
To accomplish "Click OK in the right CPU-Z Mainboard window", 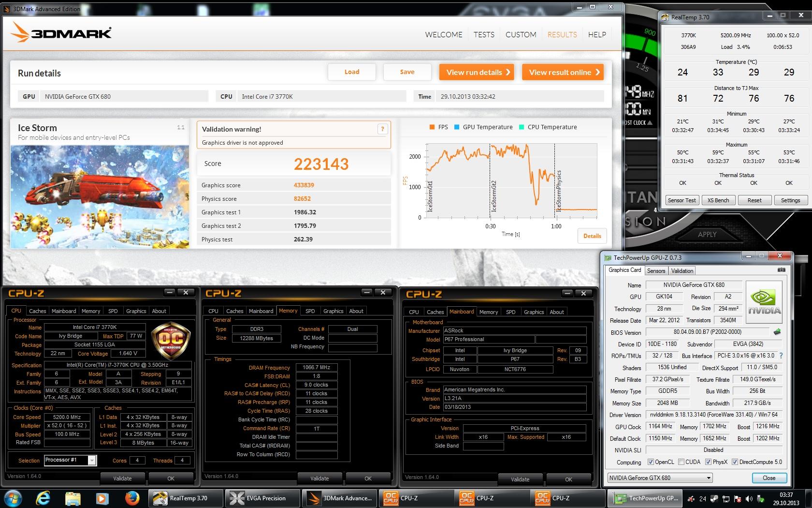I will tap(568, 479).
